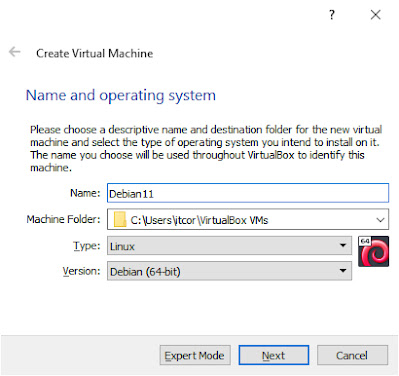This screenshot has height=376, width=399.
Task: Click the Debian 64-bit OS logo
Action: [373, 251]
